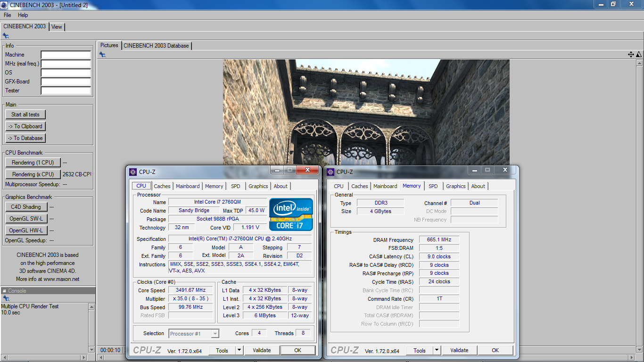Open Caches tab in right CPU-Z window
644x362 pixels.
coord(360,186)
